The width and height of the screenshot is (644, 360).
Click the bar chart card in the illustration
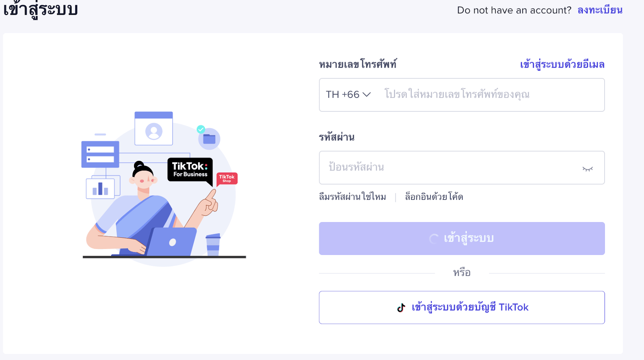coord(100,188)
